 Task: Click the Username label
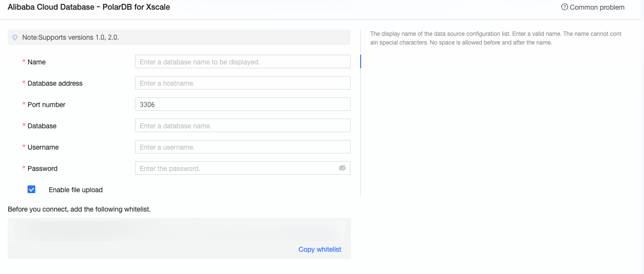tap(43, 147)
